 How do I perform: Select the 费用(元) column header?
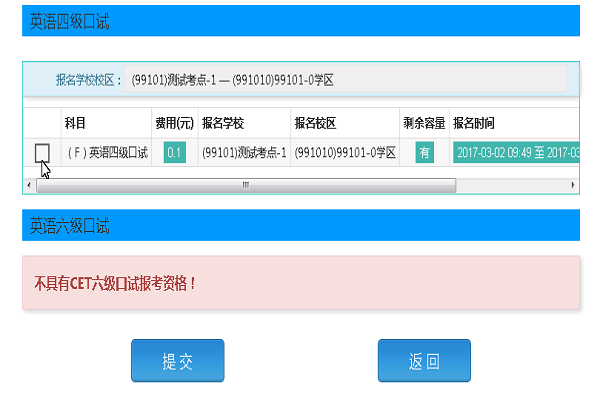[174, 123]
